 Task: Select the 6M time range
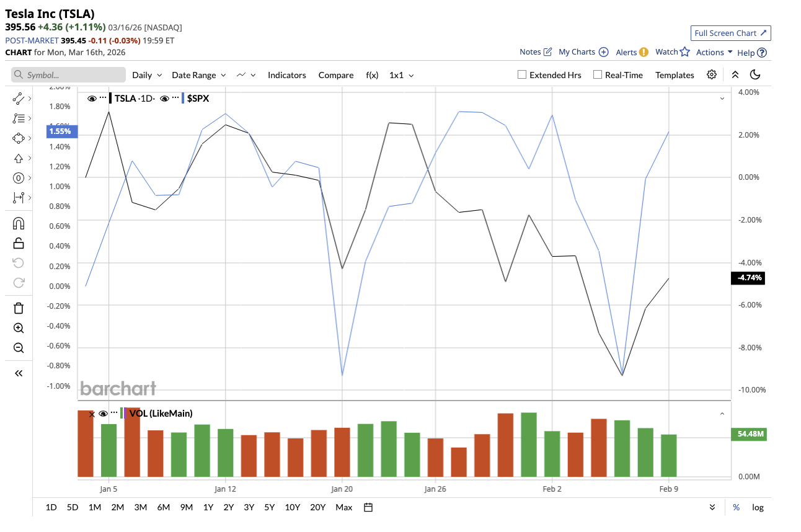click(164, 507)
